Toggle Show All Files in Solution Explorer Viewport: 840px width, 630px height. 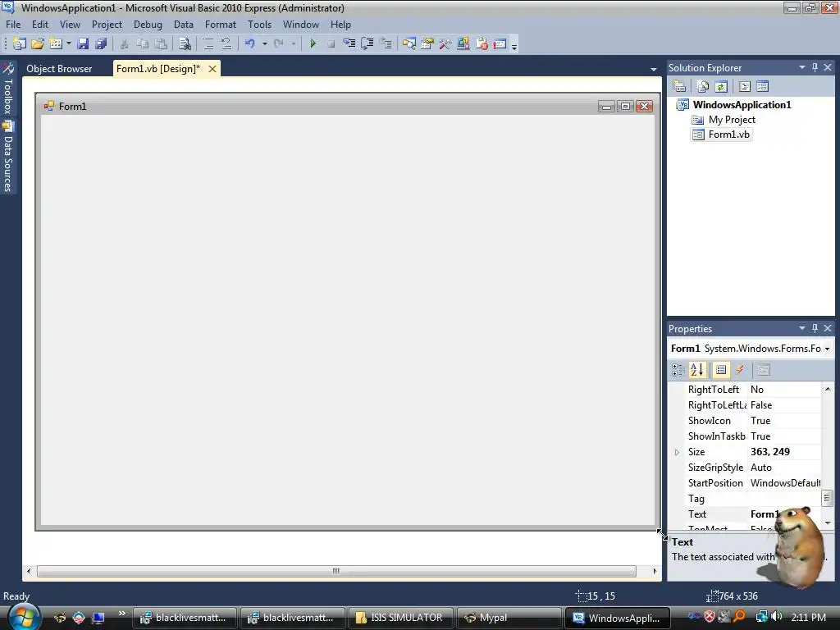click(703, 86)
